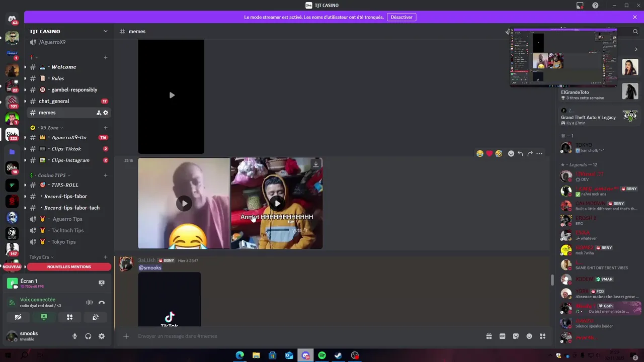
Task: Forward message with right arrow icon
Action: point(530,153)
